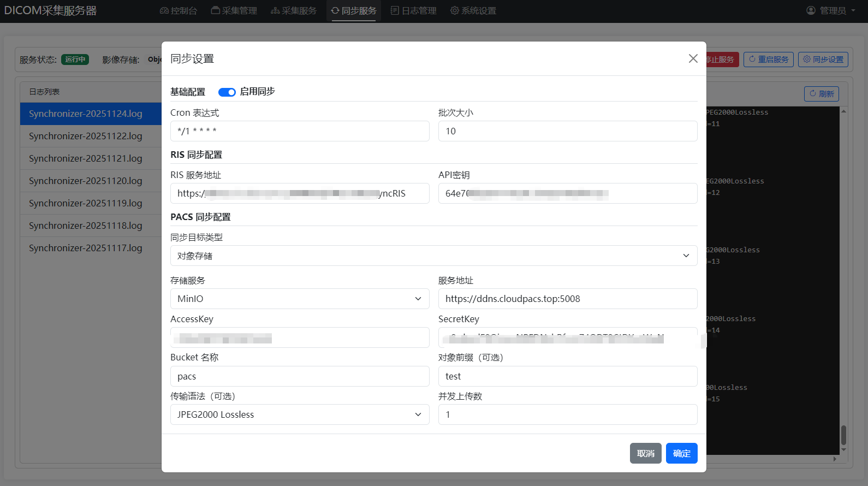Expand the 同步目标类型 dropdown
The height and width of the screenshot is (486, 868).
pyautogui.click(x=433, y=256)
